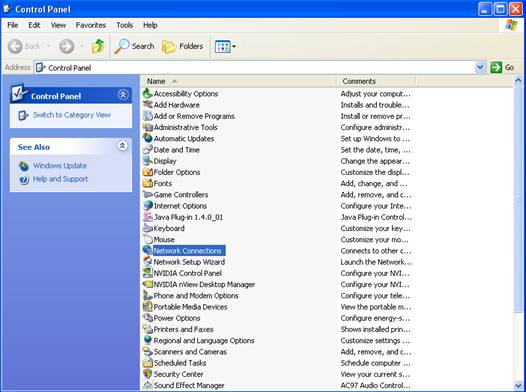Image resolution: width=526 pixels, height=392 pixels.
Task: Select the Add Hardware icon
Action: 148,105
